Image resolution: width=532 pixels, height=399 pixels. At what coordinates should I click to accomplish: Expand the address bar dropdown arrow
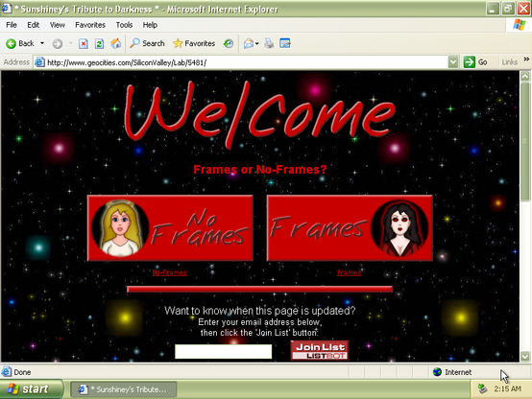click(453, 62)
